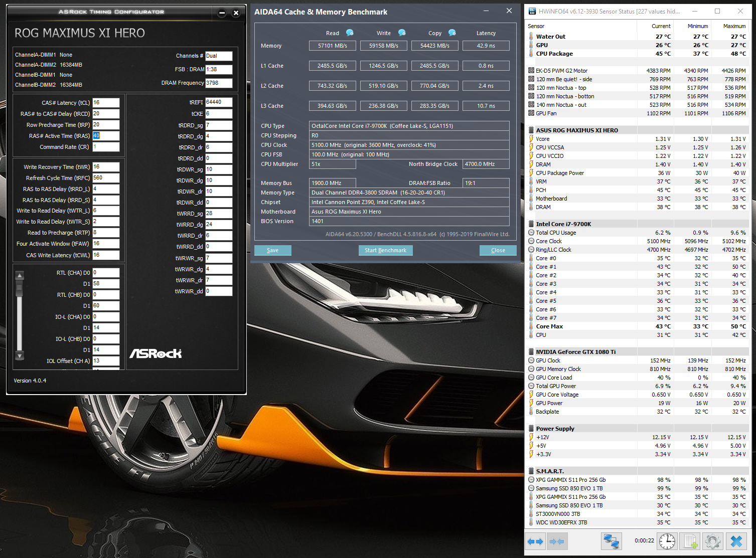
Task: Reset the timer using the clock icon
Action: tap(667, 541)
